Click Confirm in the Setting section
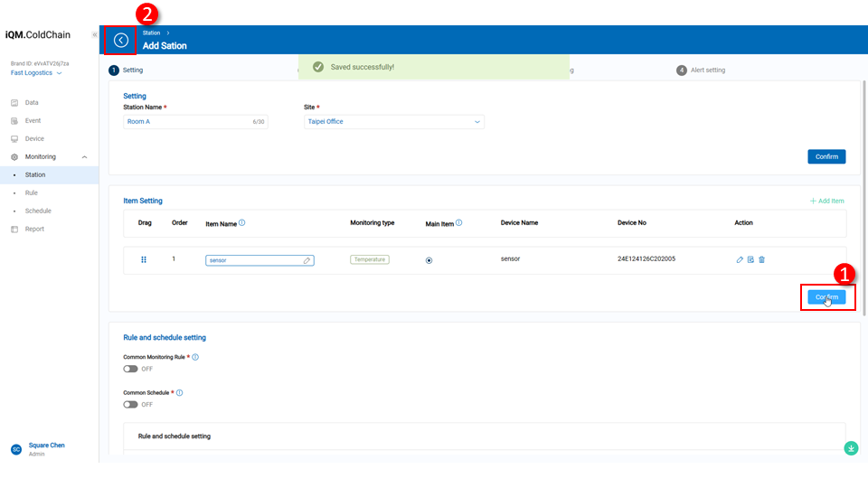 826,156
